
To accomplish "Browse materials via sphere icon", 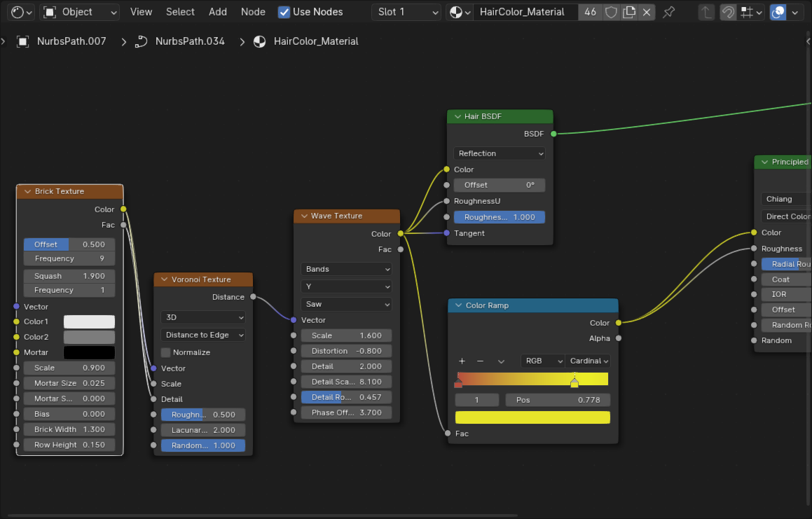I will click(x=460, y=12).
